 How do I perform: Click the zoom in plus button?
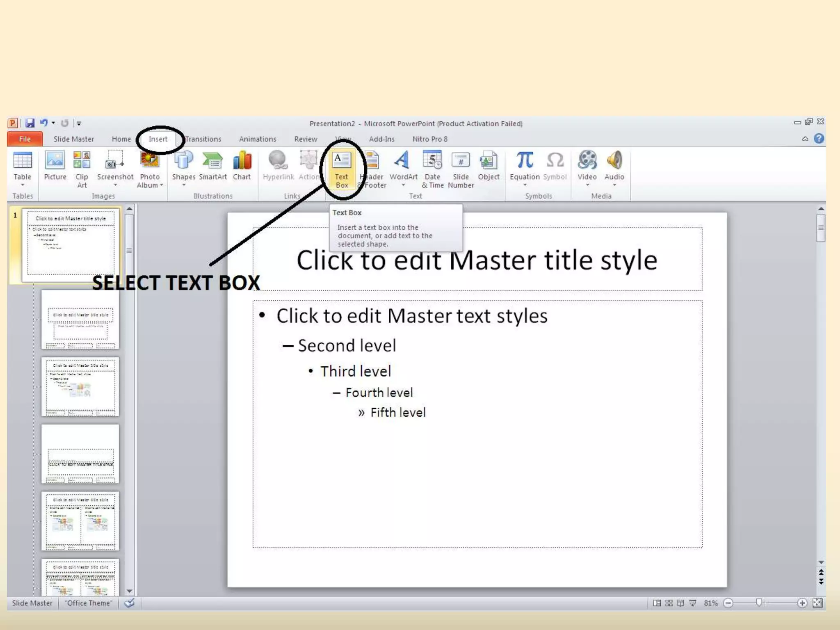pos(802,603)
